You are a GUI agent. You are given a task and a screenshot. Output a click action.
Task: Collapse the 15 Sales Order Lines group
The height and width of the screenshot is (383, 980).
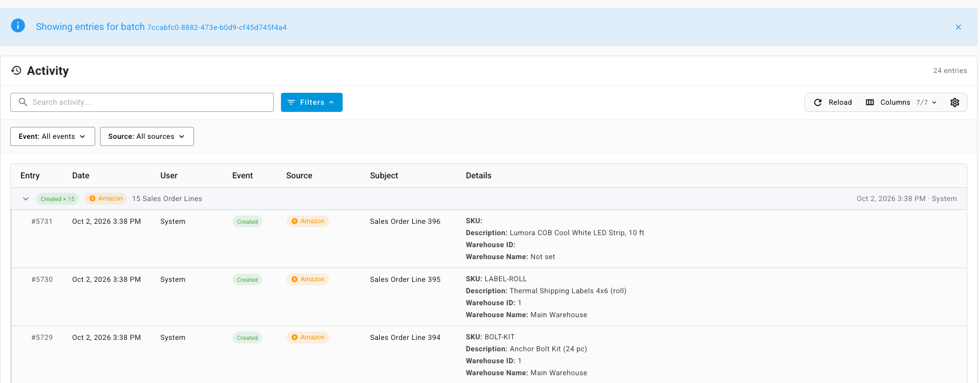tap(26, 199)
